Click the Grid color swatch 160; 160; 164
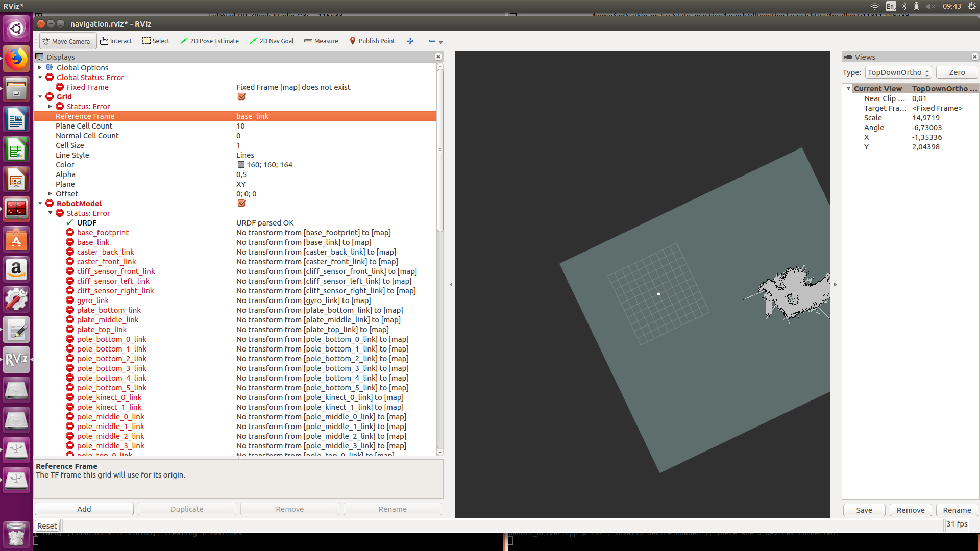This screenshot has width=980, height=551. 241,165
